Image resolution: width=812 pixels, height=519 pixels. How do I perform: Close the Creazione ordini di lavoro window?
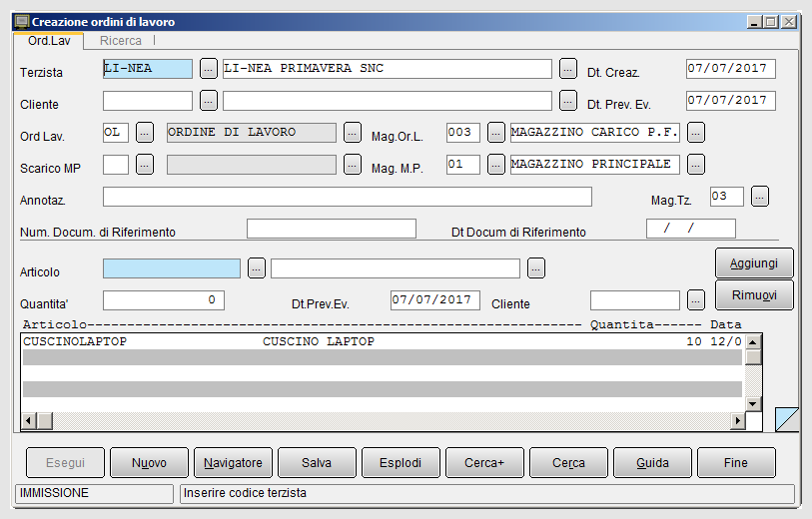789,22
